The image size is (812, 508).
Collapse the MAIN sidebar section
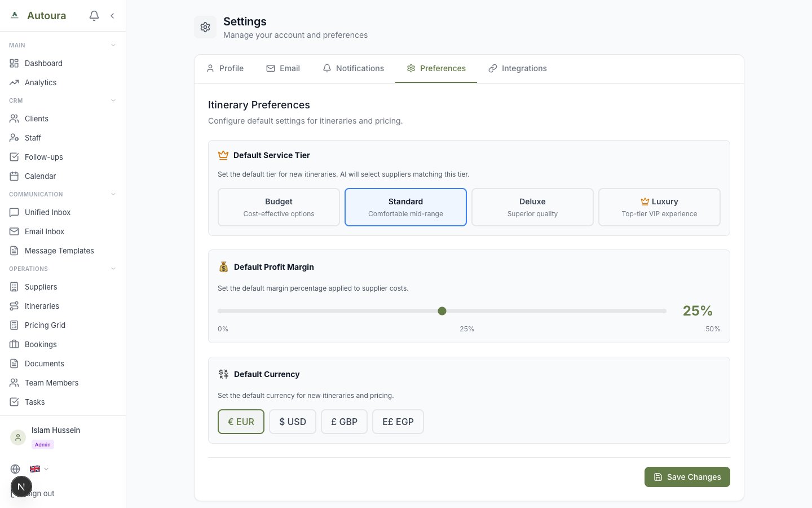tap(113, 45)
